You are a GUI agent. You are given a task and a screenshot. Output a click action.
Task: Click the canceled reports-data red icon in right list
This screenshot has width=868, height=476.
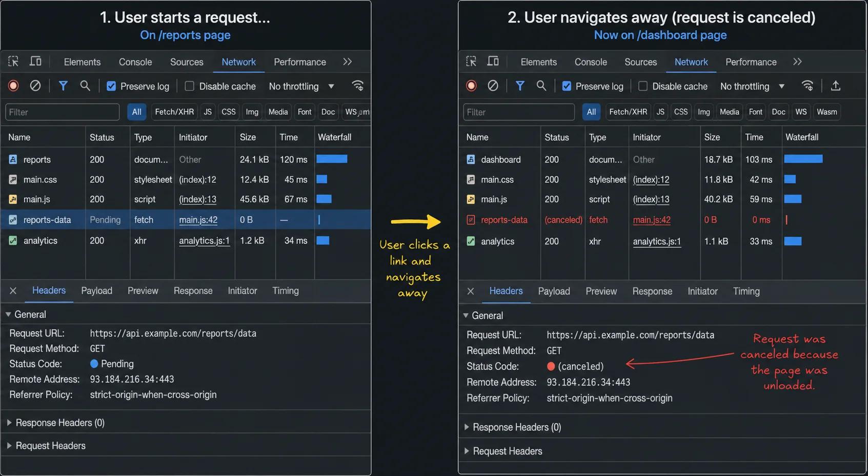471,220
